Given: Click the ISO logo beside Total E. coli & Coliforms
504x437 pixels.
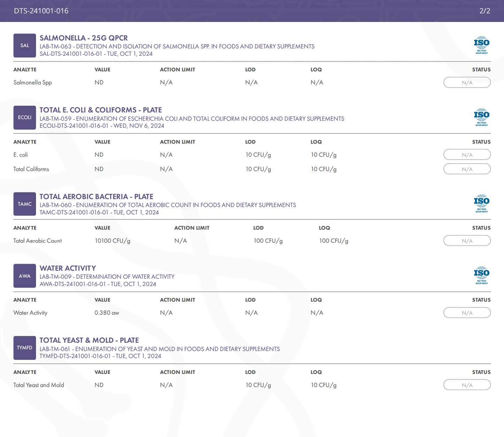Looking at the screenshot, I should click(x=481, y=117).
